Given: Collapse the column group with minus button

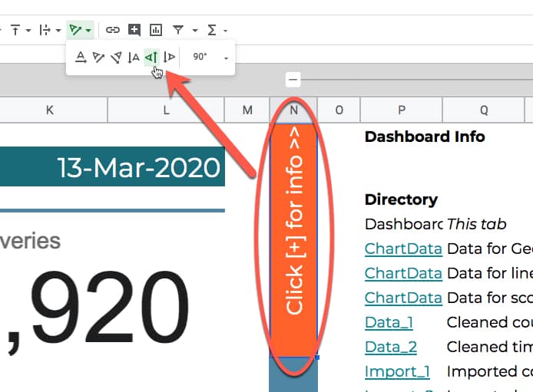Looking at the screenshot, I should 293,79.
